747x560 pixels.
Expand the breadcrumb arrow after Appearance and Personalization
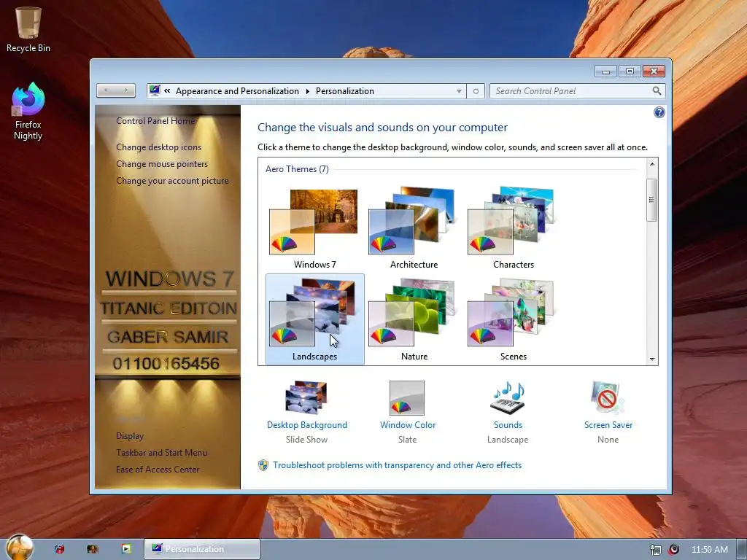coord(307,91)
